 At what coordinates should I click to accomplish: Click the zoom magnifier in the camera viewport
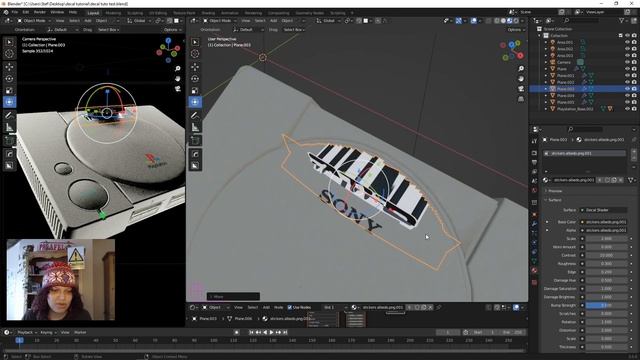point(178,69)
